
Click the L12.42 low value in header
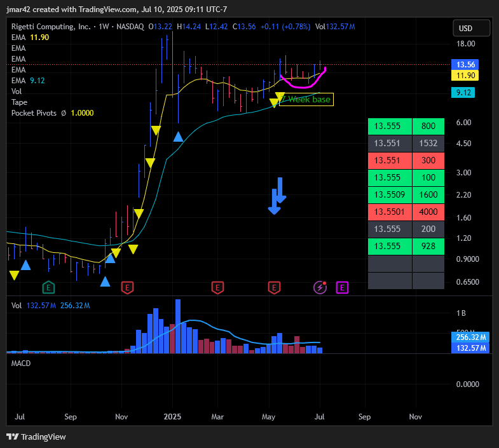pyautogui.click(x=216, y=27)
